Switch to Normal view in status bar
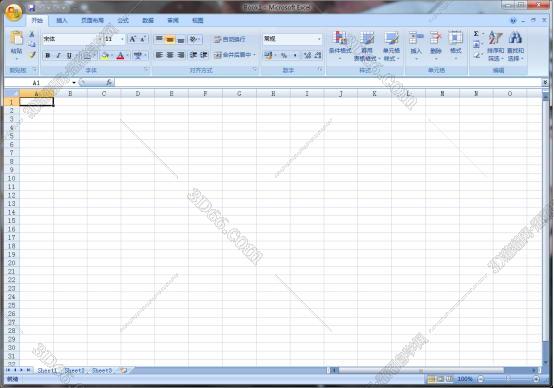The height and width of the screenshot is (388, 554). 431,379
